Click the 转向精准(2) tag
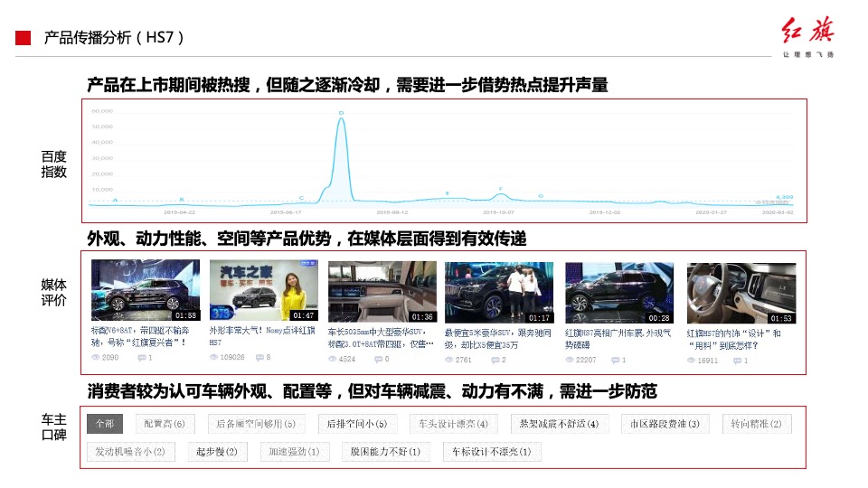 pos(756,424)
